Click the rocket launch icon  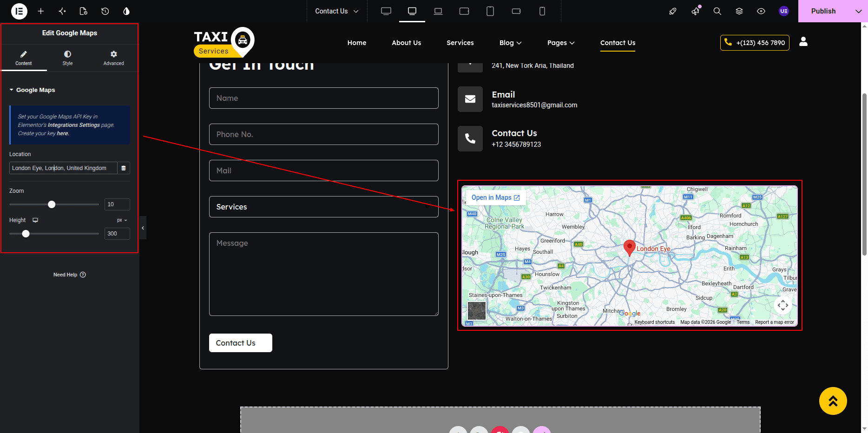click(673, 11)
